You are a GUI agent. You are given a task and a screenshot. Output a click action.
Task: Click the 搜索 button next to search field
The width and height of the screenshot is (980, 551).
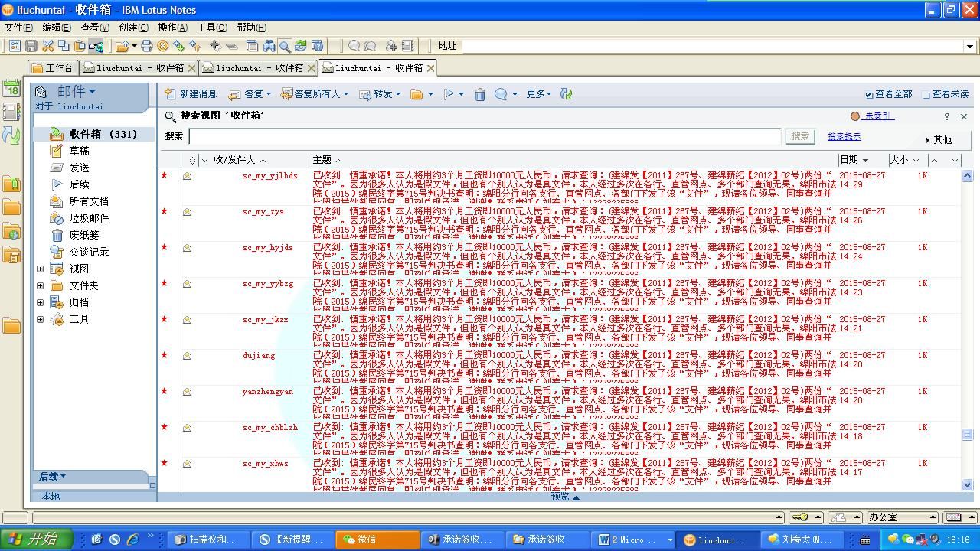coord(800,136)
